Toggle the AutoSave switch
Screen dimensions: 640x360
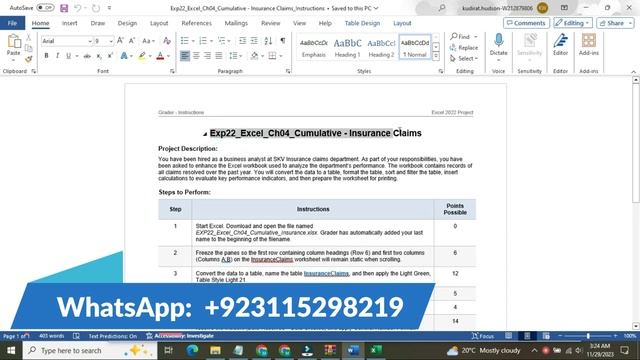click(45, 8)
